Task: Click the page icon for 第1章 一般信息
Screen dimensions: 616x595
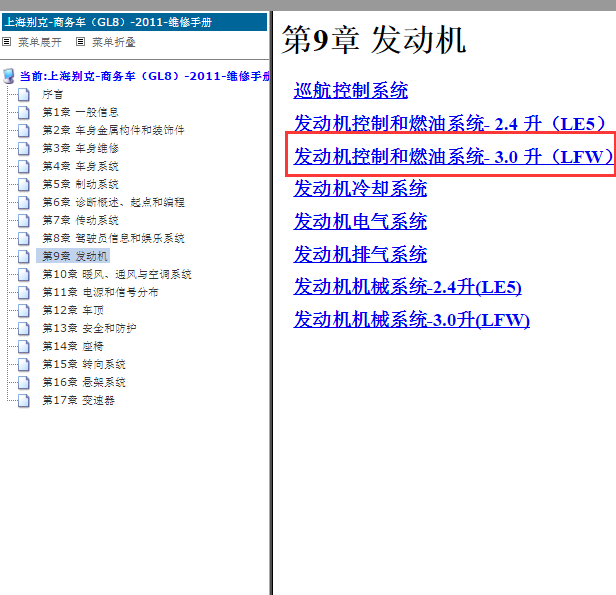Action: (x=24, y=112)
